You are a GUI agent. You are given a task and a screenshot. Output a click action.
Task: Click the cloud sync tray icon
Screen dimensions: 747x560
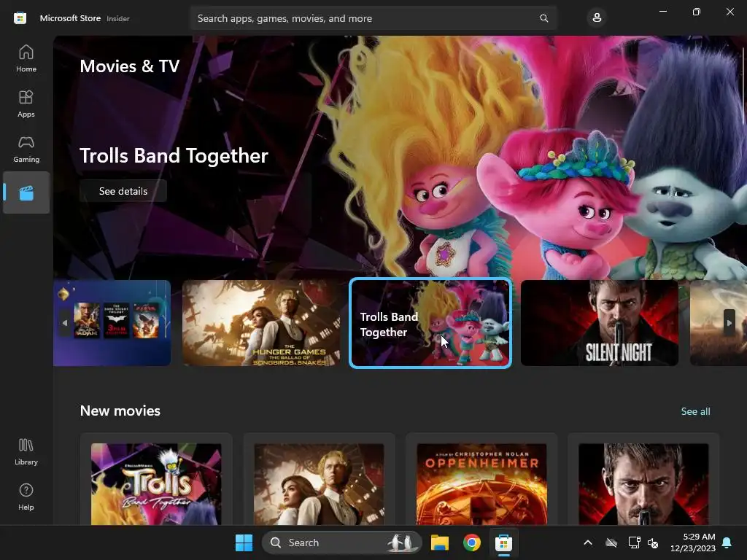click(611, 542)
